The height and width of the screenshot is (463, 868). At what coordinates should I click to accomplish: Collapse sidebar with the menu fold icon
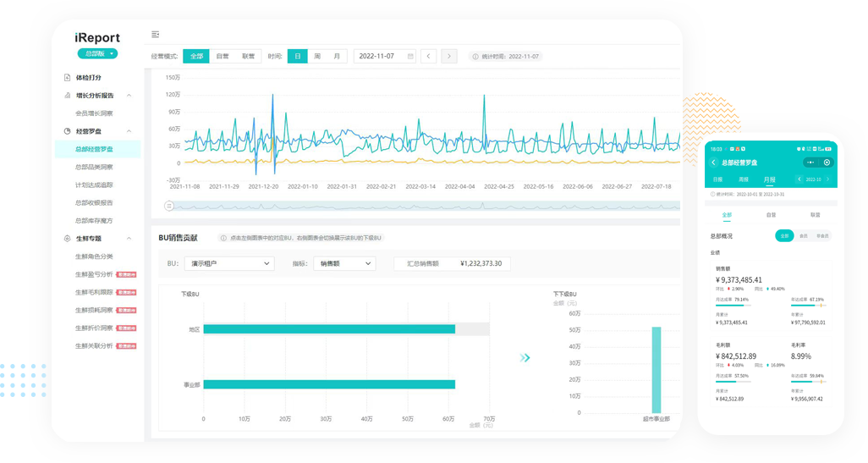(x=156, y=35)
